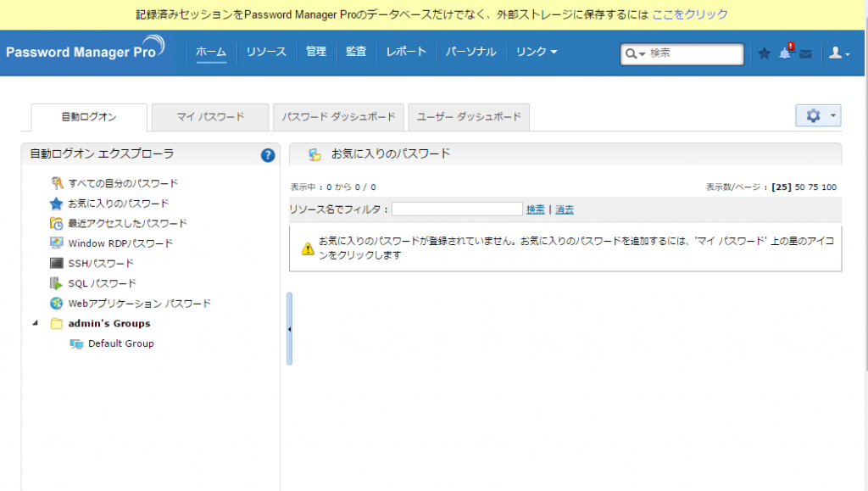
Task: Click the favorites star icon in header
Action: point(764,53)
